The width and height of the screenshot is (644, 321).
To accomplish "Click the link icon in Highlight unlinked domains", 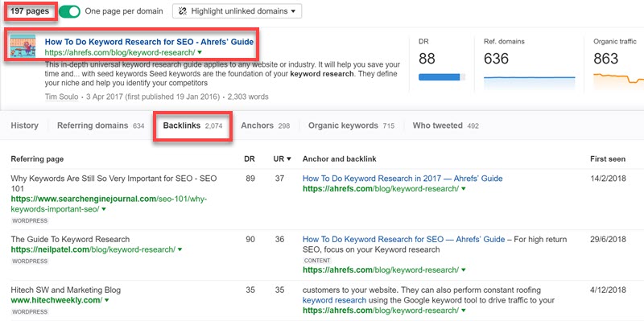I will pyautogui.click(x=184, y=11).
